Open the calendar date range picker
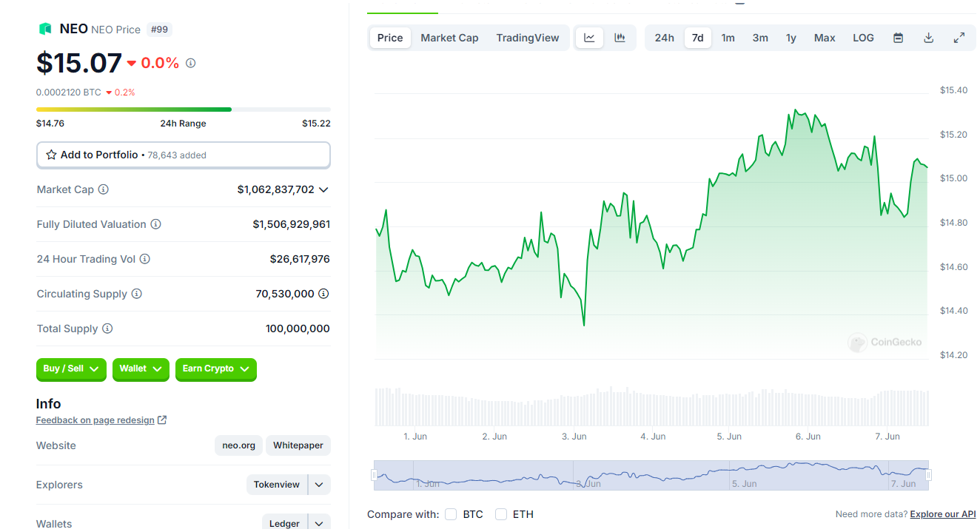980x532 pixels. [898, 38]
